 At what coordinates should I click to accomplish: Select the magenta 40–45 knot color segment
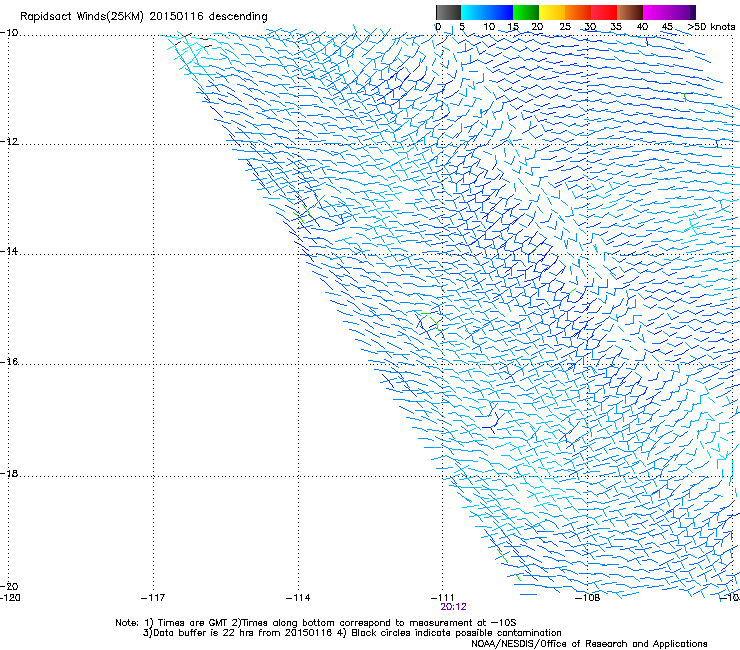(x=656, y=12)
